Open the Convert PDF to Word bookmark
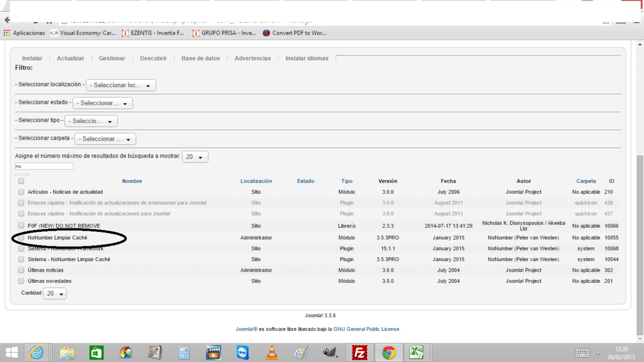 [294, 33]
